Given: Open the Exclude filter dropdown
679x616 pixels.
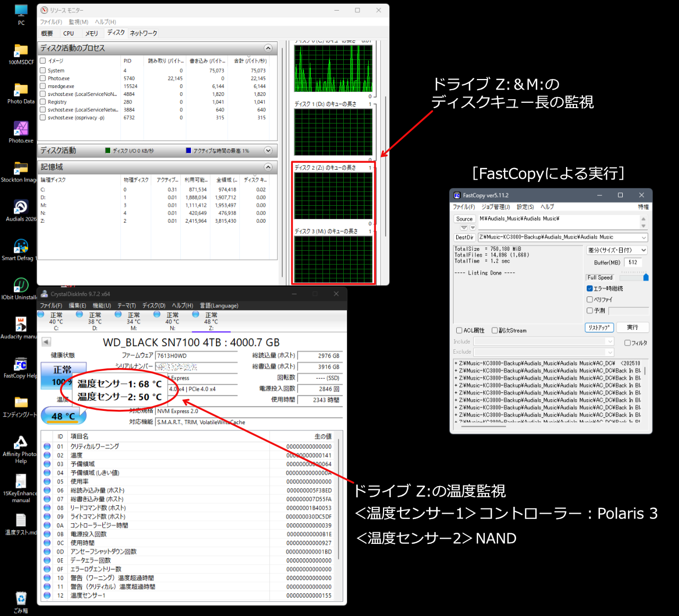Looking at the screenshot, I should point(610,352).
